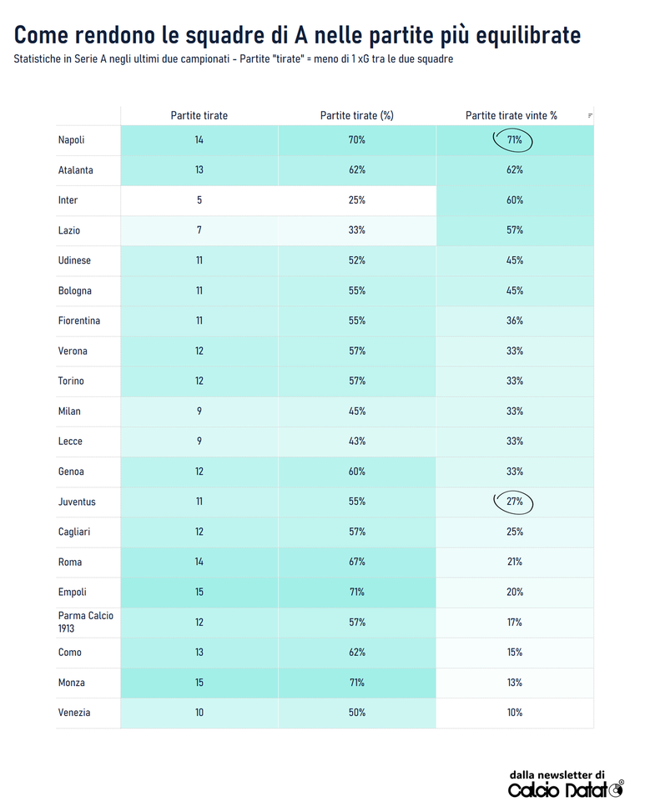This screenshot has height=812, width=650.
Task: Click Empoli's 15 partite tirate cell
Action: pyautogui.click(x=199, y=592)
